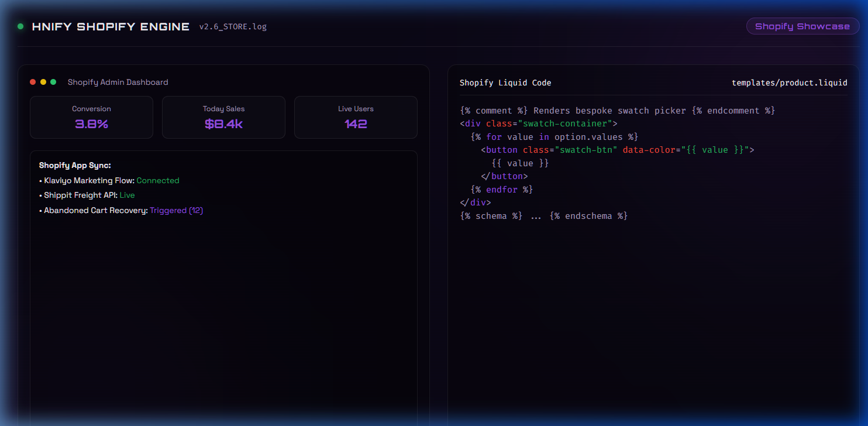Click the comment line about bespoke swatch picker
Screen dimensions: 868x426
(618, 111)
